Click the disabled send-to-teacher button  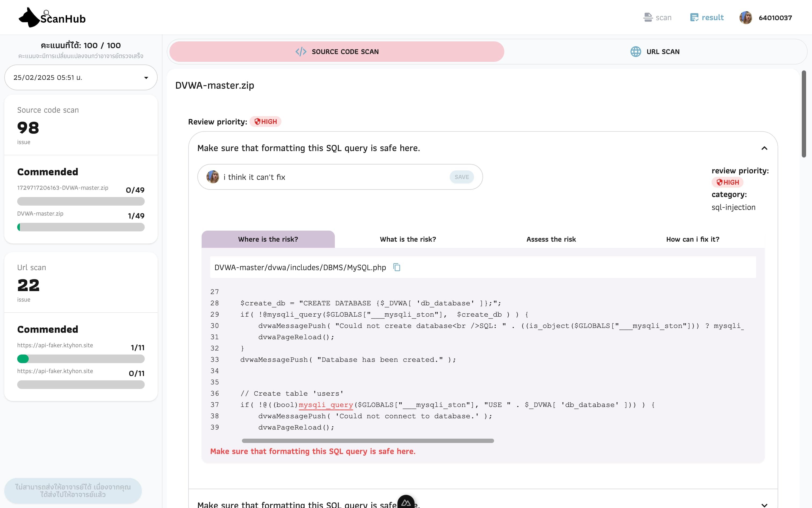(x=73, y=491)
